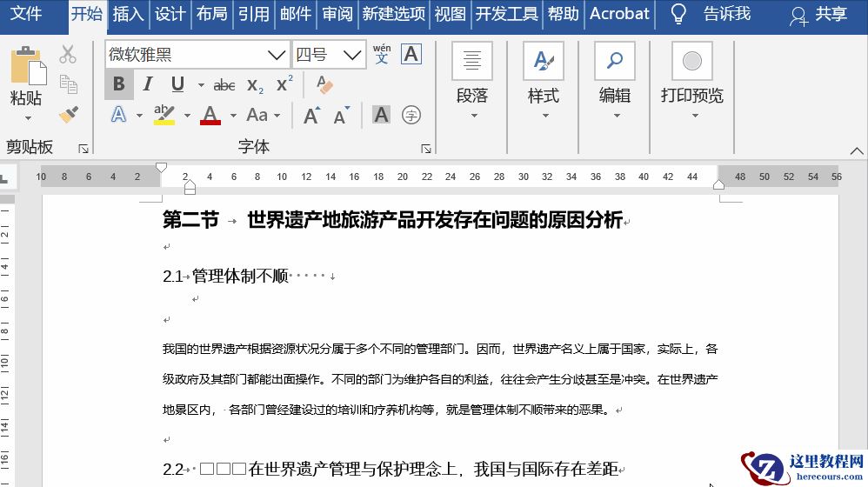This screenshot has width=868, height=487.
Task: Toggle strikethrough abc formatting
Action: click(224, 85)
